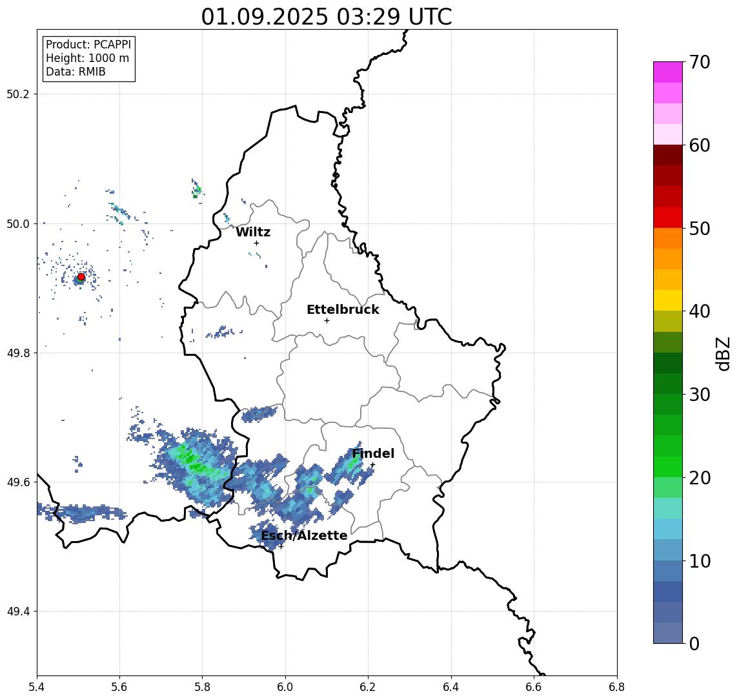Click the red radar site marker dot

(81, 277)
